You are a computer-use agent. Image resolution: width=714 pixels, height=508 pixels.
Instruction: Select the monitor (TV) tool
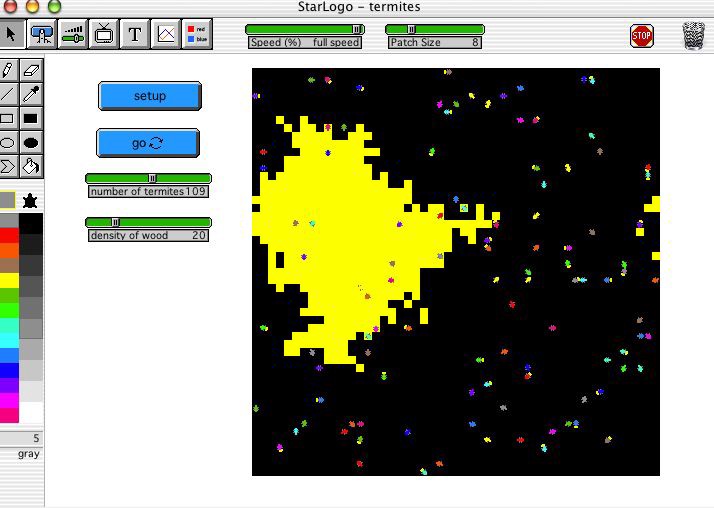pyautogui.click(x=104, y=35)
